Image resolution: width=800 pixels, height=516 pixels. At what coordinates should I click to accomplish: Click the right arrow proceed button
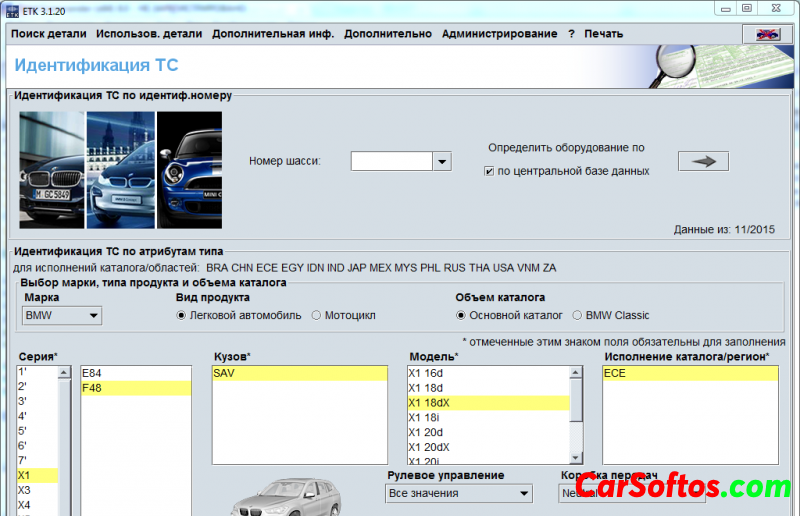tap(703, 161)
